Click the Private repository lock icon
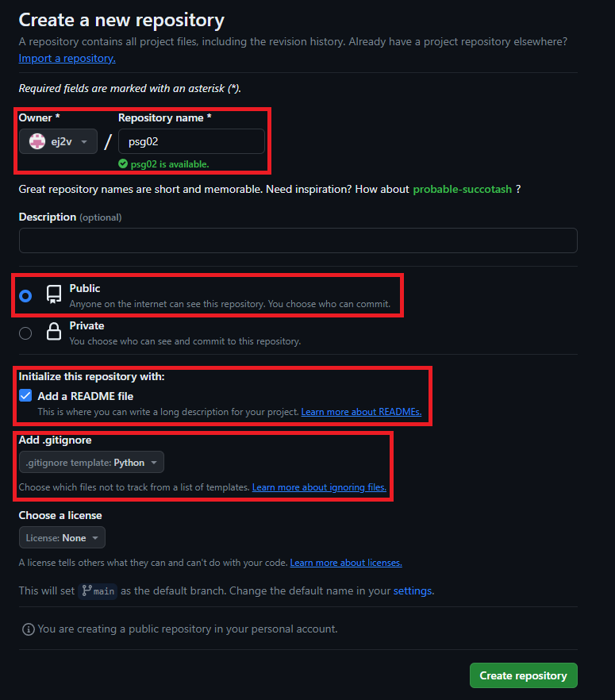 [x=54, y=333]
